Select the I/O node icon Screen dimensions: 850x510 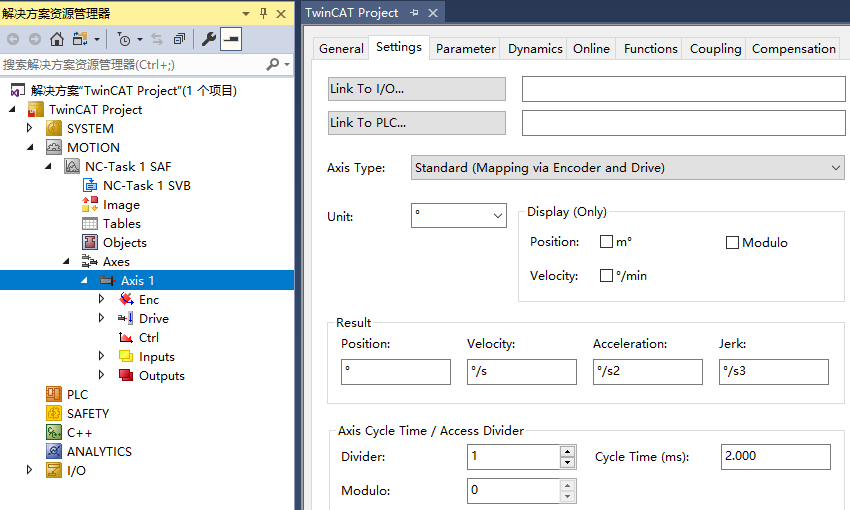pos(54,470)
